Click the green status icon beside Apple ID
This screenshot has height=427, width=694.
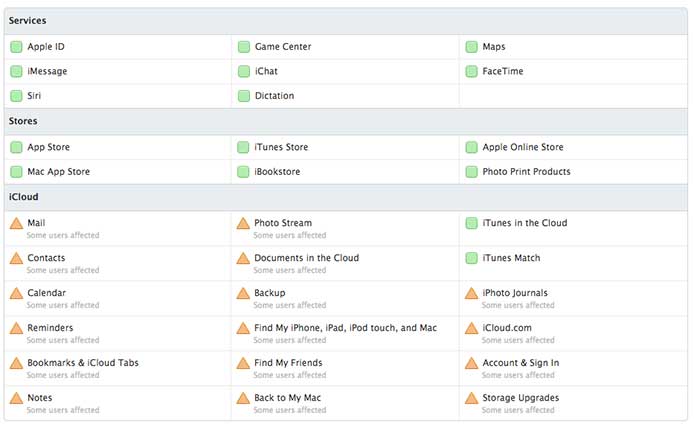click(16, 46)
